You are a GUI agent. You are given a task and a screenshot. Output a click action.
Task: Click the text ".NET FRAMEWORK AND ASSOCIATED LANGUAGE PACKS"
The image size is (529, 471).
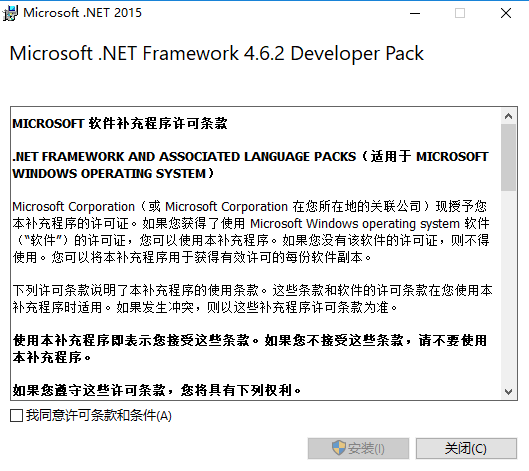pos(184,157)
